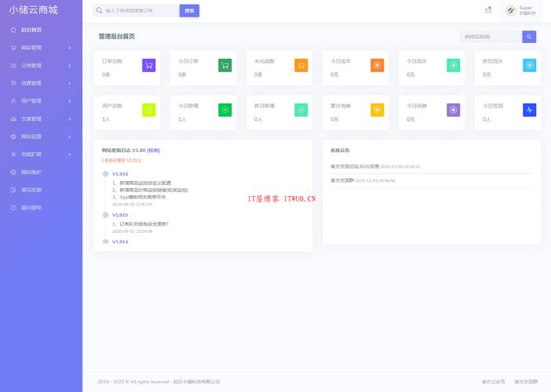Open the Super account dropdown

point(520,11)
